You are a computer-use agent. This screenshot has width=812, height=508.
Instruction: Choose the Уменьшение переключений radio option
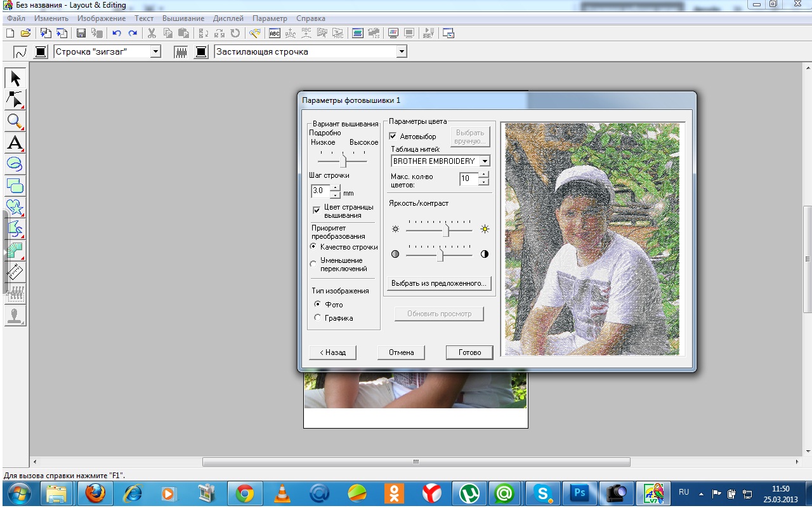[313, 264]
